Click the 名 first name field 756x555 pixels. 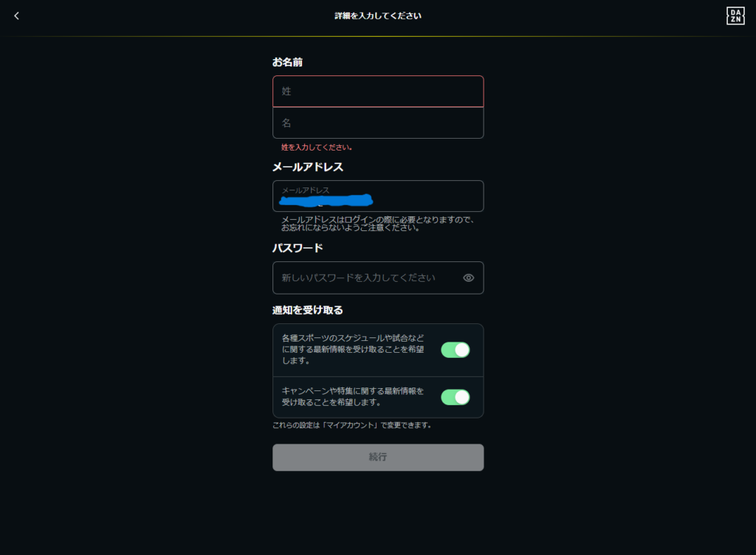point(378,123)
